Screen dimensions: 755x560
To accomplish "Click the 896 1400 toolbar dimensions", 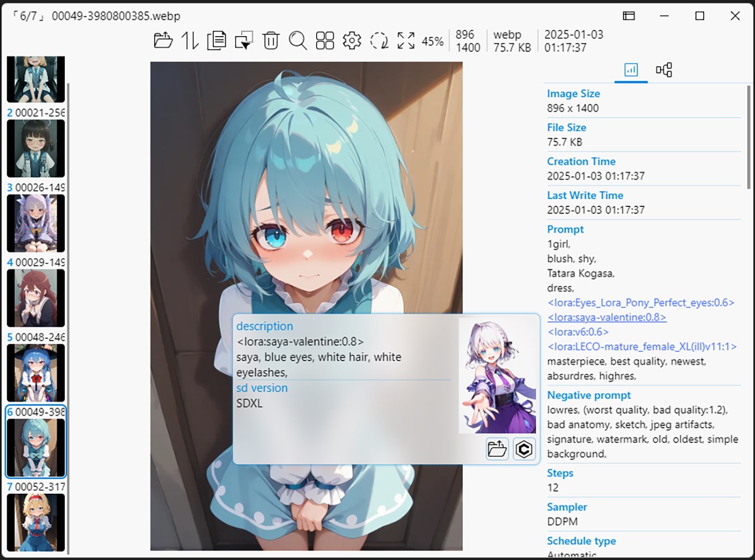I will 468,41.
